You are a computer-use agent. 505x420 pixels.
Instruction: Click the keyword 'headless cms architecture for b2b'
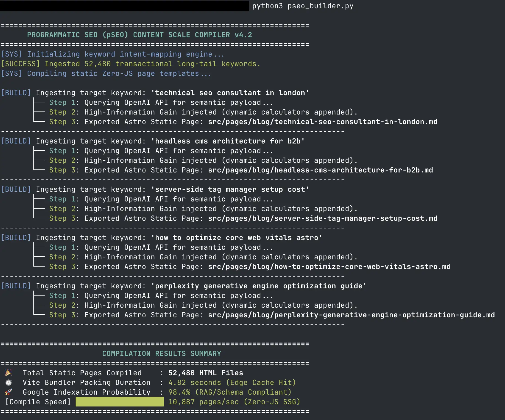[228, 141]
